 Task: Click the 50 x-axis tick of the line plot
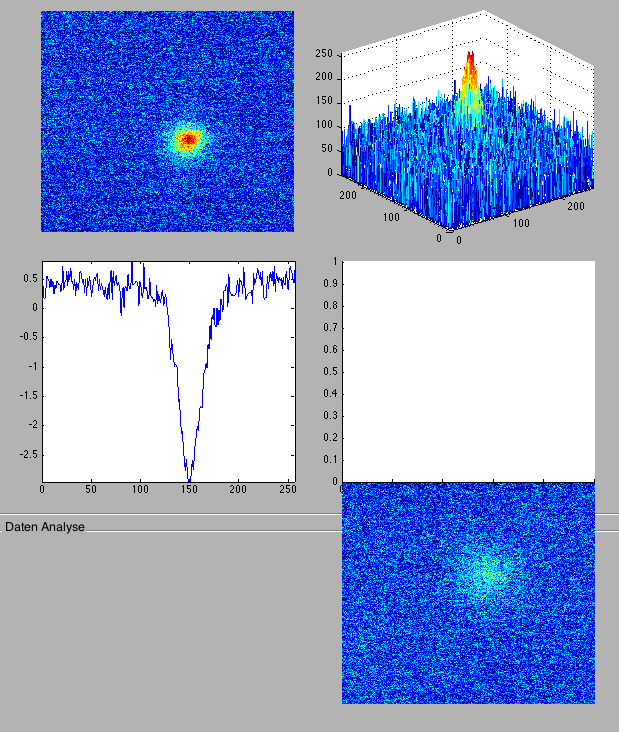pyautogui.click(x=91, y=490)
